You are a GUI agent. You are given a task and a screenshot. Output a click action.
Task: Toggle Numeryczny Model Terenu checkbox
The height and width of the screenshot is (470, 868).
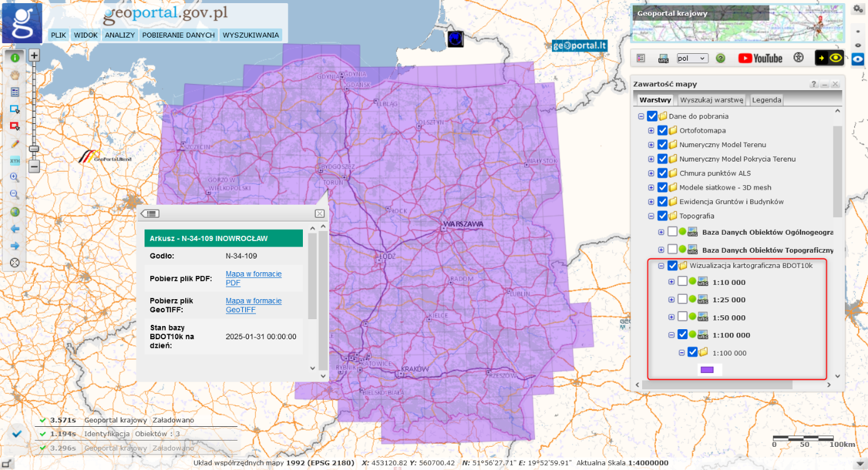662,145
